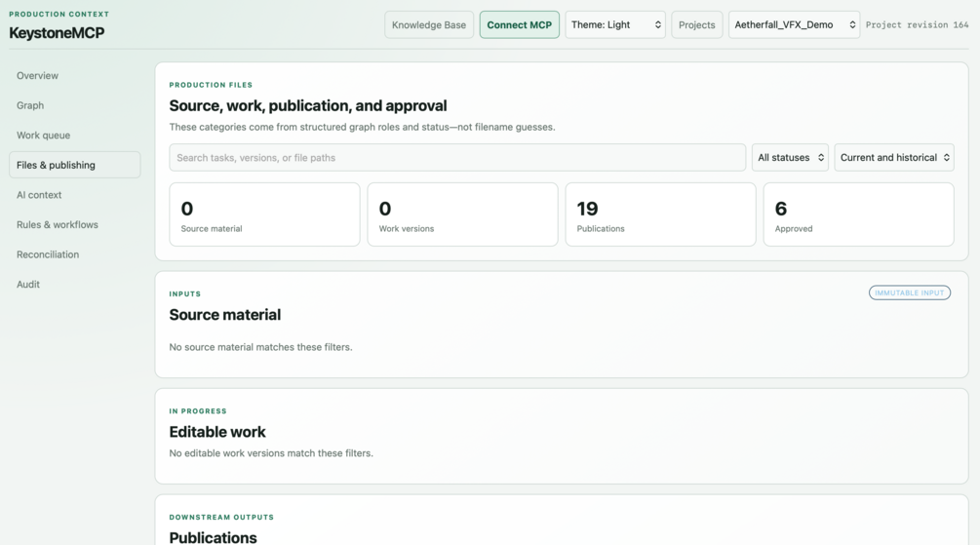Open the Aetherfall_VFX_Demo project selector
Viewport: 980px width, 545px height.
(x=794, y=25)
